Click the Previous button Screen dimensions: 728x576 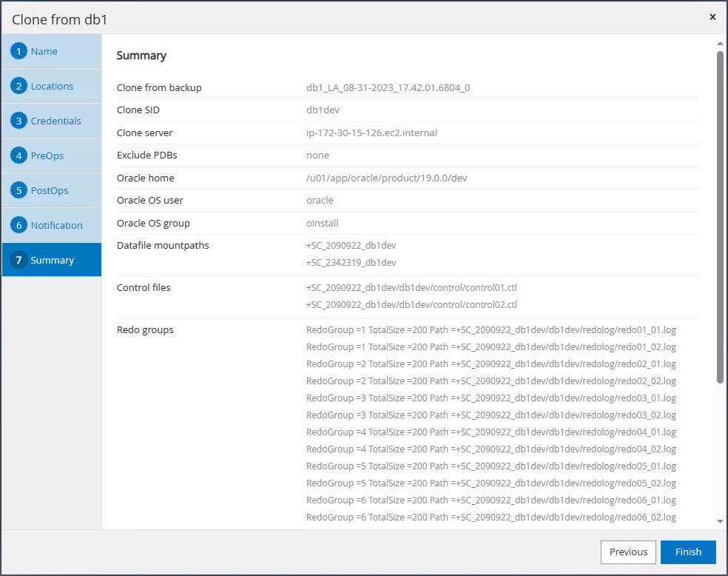click(628, 552)
